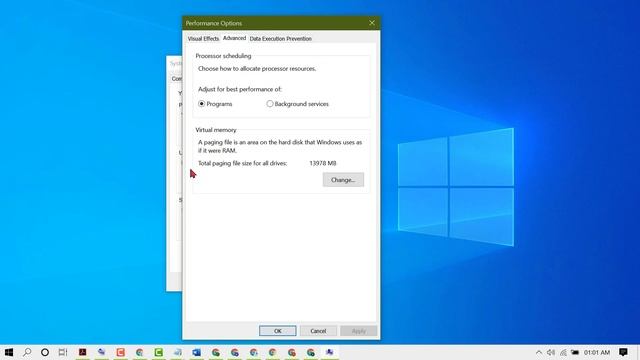Open network settings from tray icon
This screenshot has height=360, width=640.
563,352
